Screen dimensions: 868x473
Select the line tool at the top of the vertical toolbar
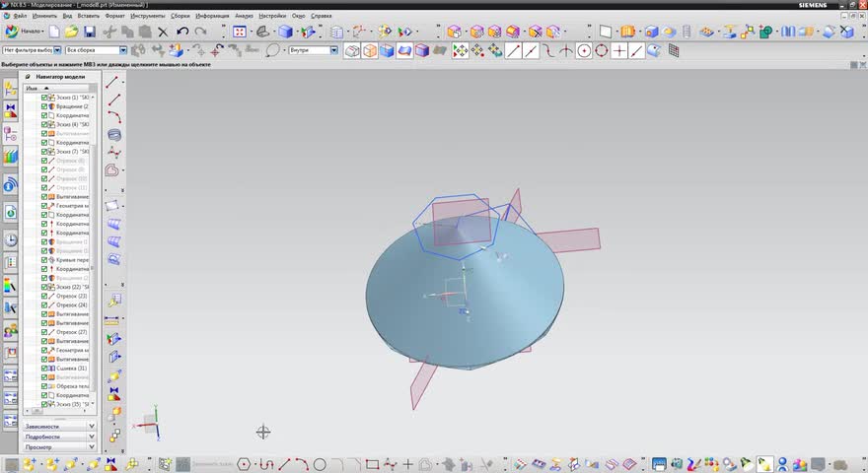(112, 83)
